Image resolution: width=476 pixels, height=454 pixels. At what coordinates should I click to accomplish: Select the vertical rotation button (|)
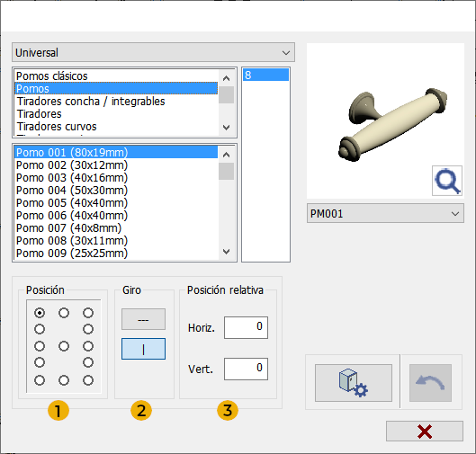coord(143,349)
